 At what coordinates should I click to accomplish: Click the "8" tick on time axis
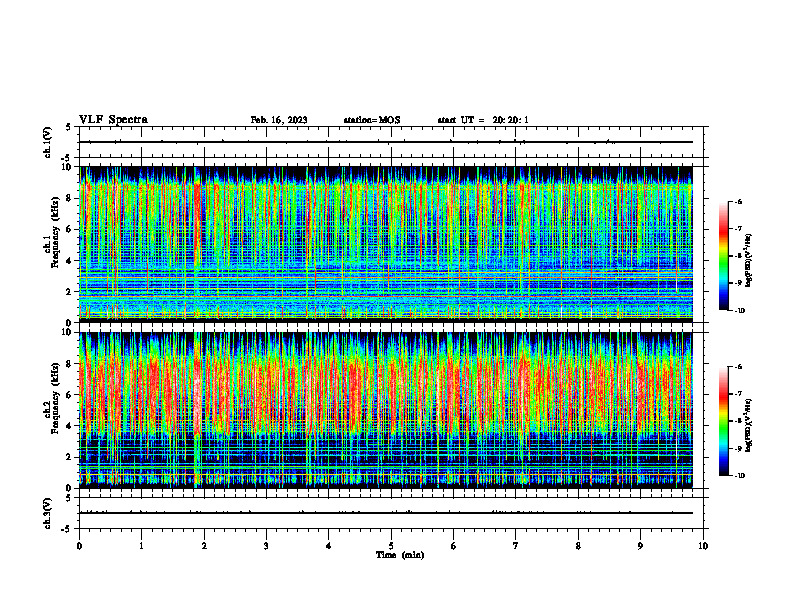[578, 546]
